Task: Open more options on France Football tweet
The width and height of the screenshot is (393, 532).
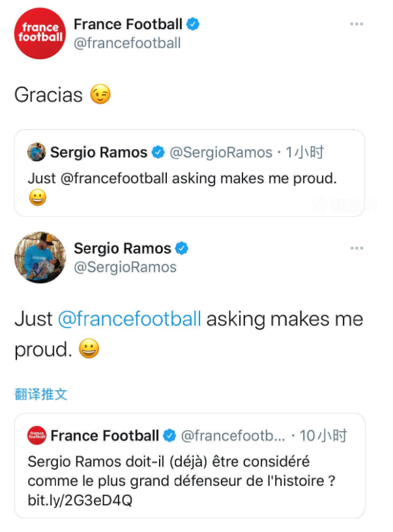Action: [356, 24]
